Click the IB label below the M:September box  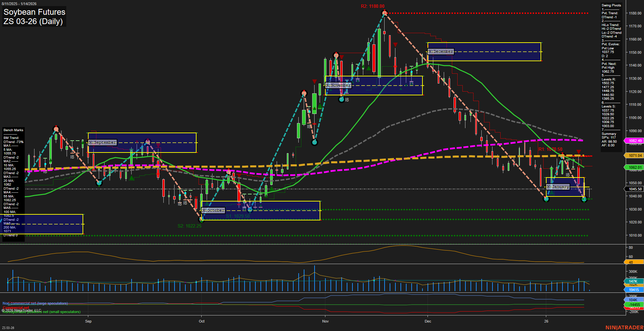[72, 156]
